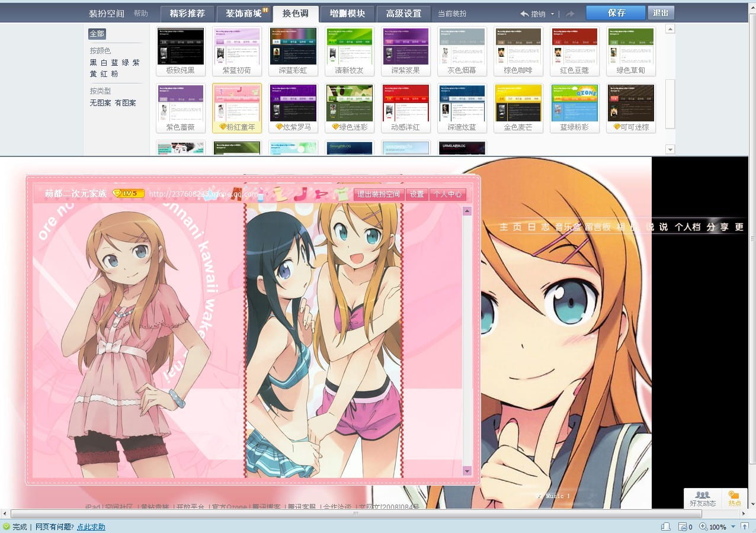Click the horizontal page scrollbar

click(357, 513)
